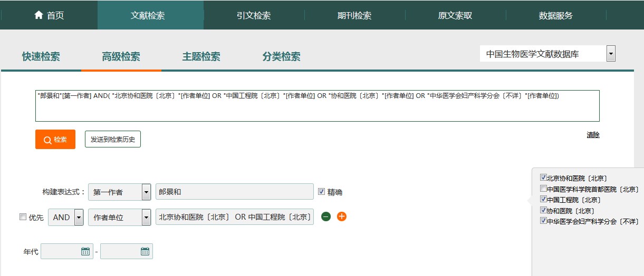Click the home icon in navigation bar
Image resolution: width=644 pixels, height=276 pixels.
pos(39,15)
